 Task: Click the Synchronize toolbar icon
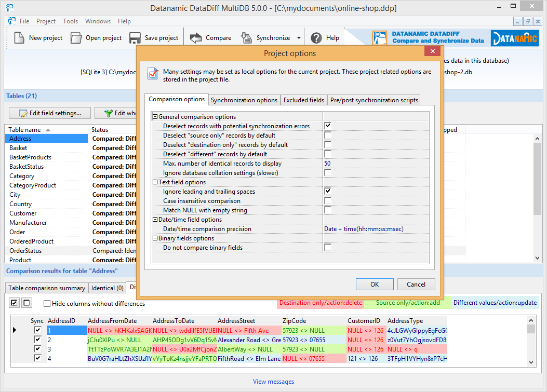[246, 38]
